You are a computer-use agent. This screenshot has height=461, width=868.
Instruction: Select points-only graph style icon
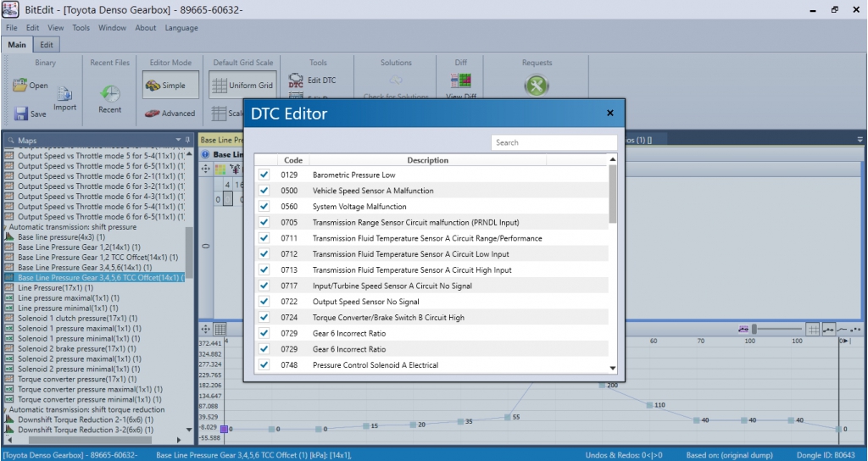click(x=855, y=330)
